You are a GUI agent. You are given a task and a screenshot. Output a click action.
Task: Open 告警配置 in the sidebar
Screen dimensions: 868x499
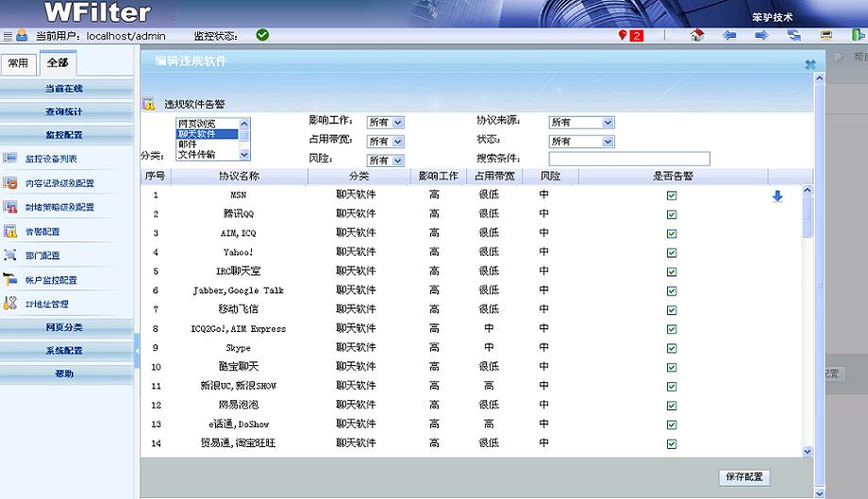[x=42, y=231]
